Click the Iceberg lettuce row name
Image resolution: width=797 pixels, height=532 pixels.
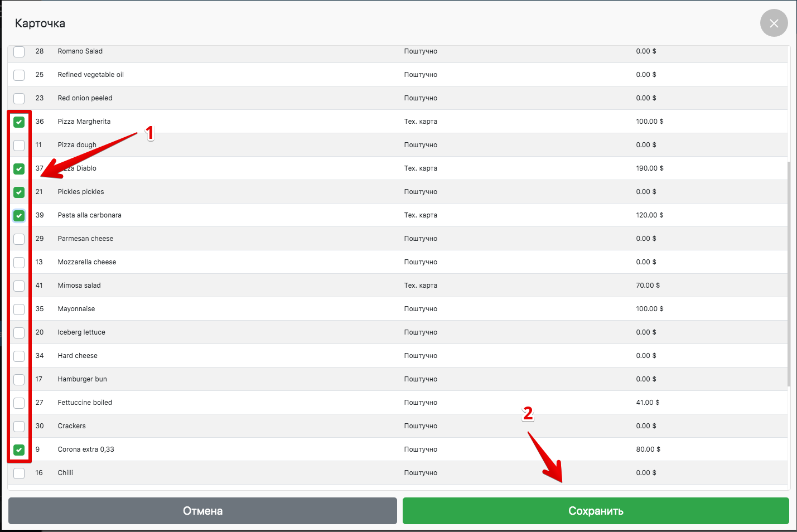(81, 332)
